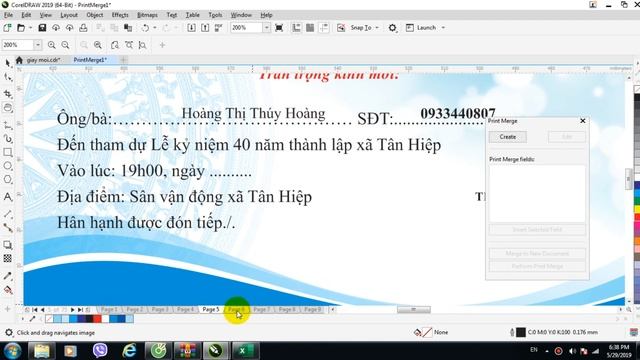Click the Welcome screen home icon
The width and height of the screenshot is (640, 360).
[19, 60]
